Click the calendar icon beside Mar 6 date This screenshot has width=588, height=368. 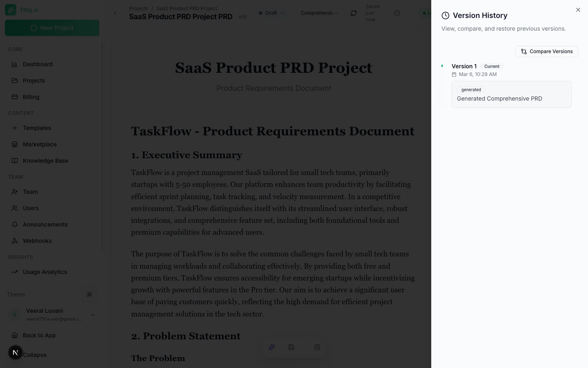coord(454,74)
